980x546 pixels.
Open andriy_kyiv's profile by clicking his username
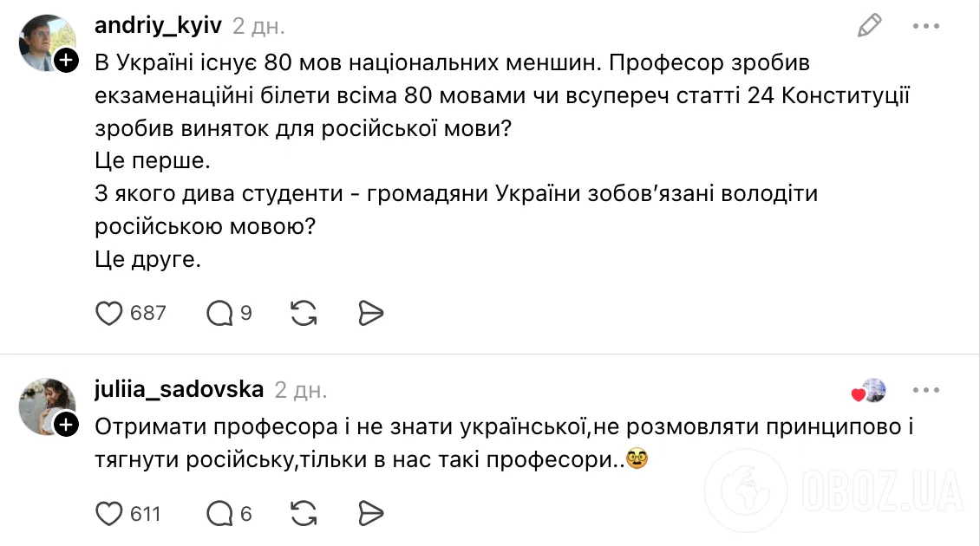coord(158,25)
